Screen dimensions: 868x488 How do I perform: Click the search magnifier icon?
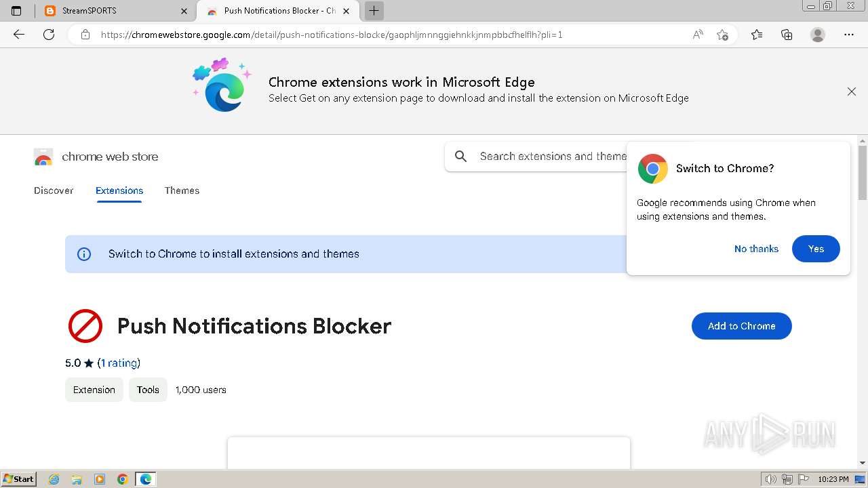click(x=461, y=157)
